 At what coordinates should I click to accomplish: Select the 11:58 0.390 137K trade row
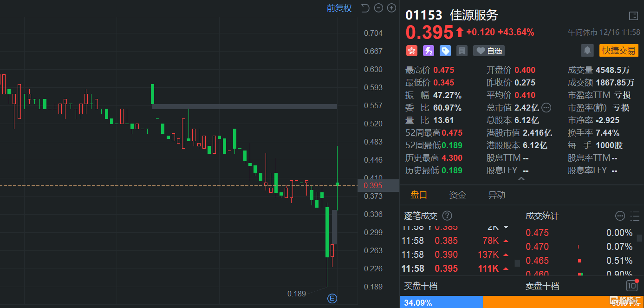(x=455, y=255)
